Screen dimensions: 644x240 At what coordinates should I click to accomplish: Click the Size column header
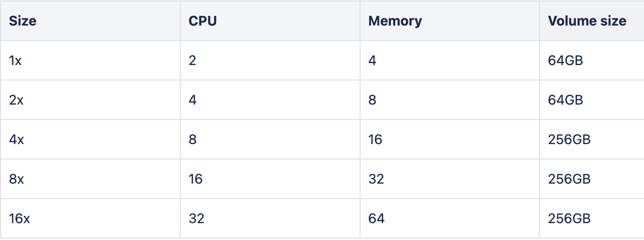[23, 21]
